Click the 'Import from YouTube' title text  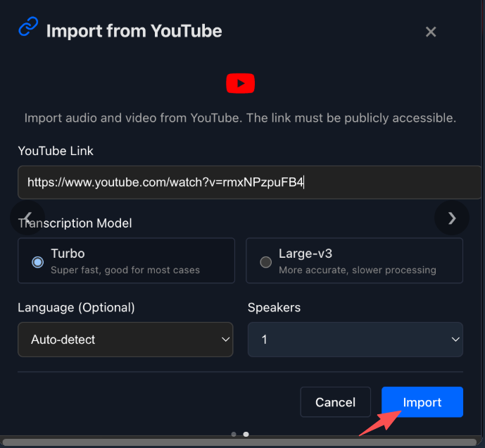click(x=134, y=31)
